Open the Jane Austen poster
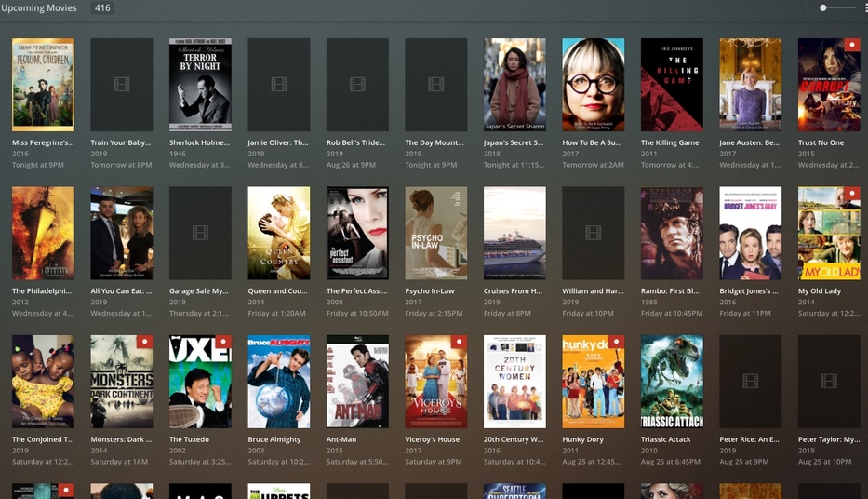This screenshot has width=868, height=499. [x=751, y=85]
